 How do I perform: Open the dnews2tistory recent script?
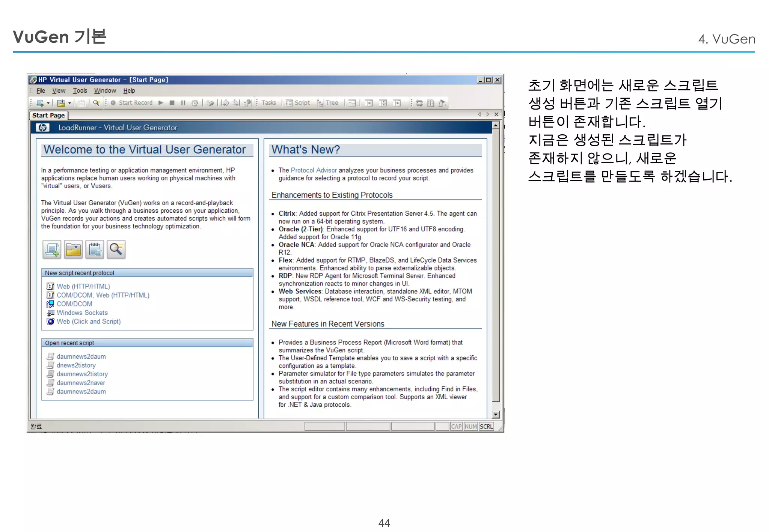(x=76, y=365)
